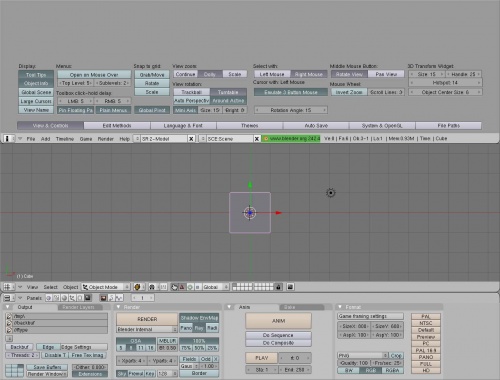
Task: Open Shading context sphere icon
Action: [64, 298]
